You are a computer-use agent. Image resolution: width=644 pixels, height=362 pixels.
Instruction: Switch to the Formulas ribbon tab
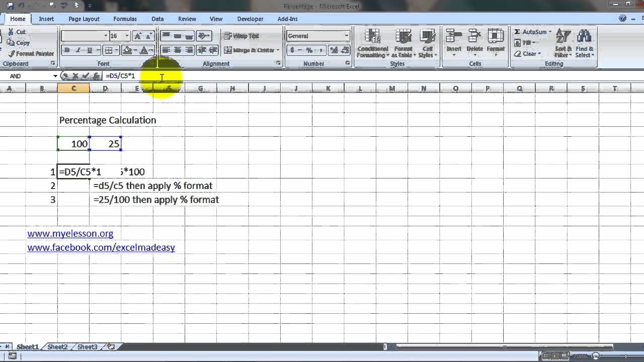pos(125,19)
